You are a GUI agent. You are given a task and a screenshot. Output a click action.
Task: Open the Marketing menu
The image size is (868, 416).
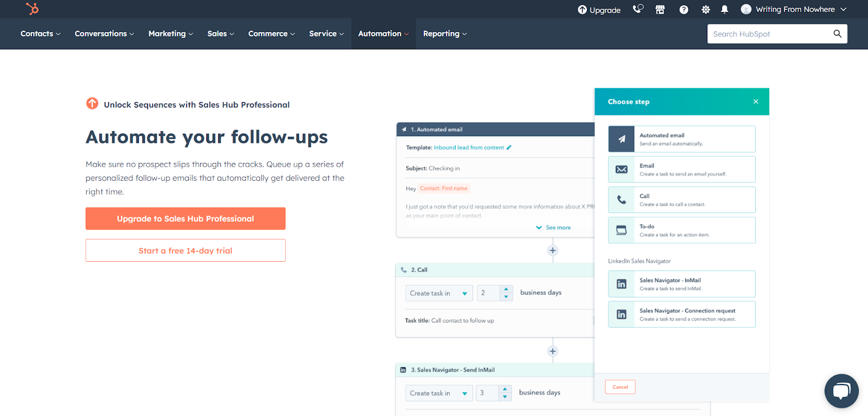[171, 34]
